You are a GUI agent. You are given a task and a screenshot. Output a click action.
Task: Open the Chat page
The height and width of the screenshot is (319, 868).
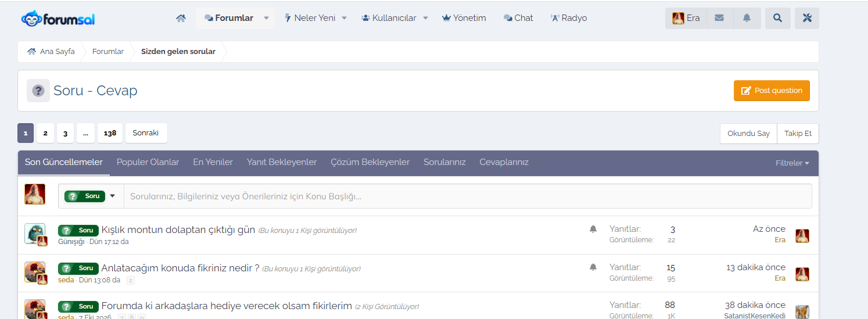[x=518, y=18]
